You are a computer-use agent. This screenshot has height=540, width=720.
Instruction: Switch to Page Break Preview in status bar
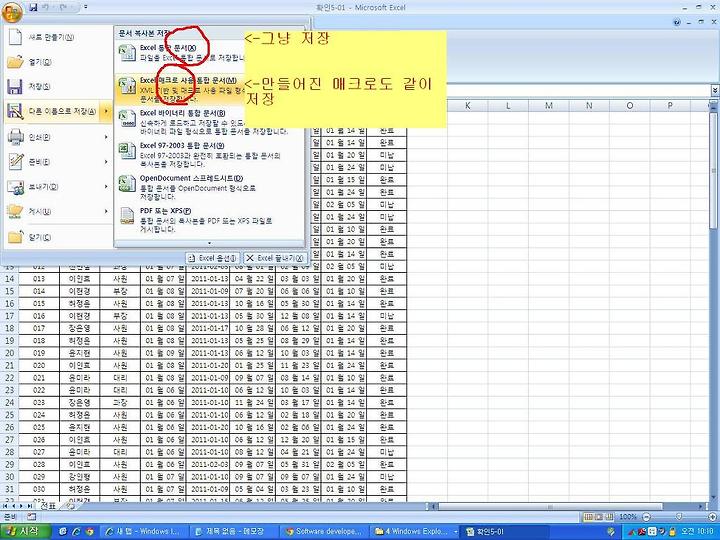(610, 517)
